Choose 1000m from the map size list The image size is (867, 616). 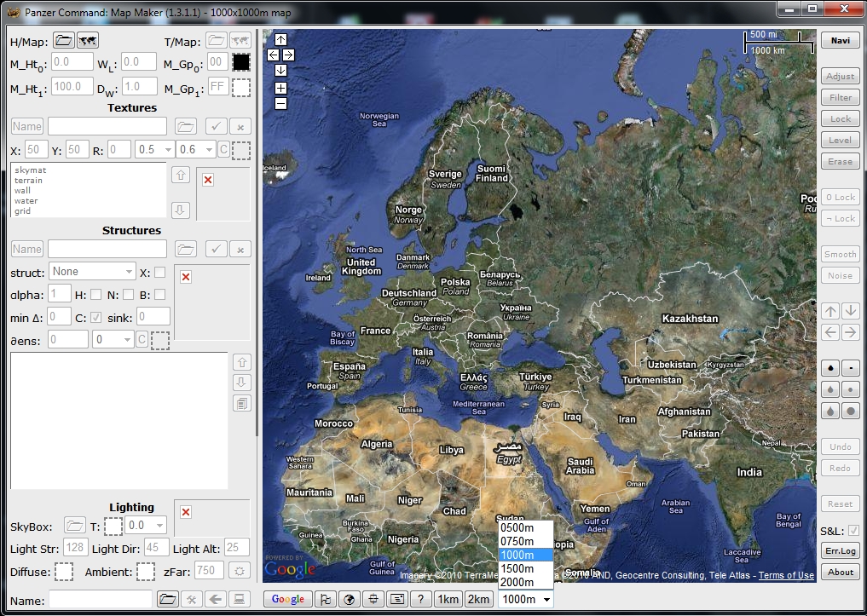(525, 555)
